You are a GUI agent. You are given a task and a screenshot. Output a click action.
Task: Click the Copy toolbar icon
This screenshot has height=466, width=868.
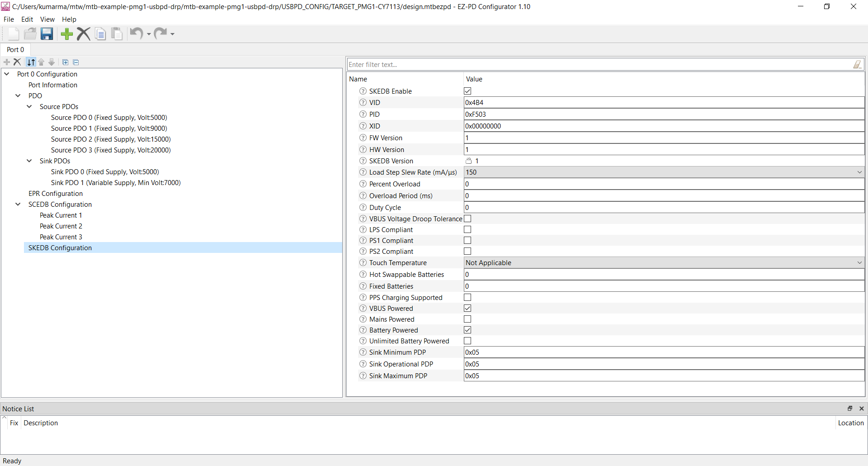coord(101,34)
